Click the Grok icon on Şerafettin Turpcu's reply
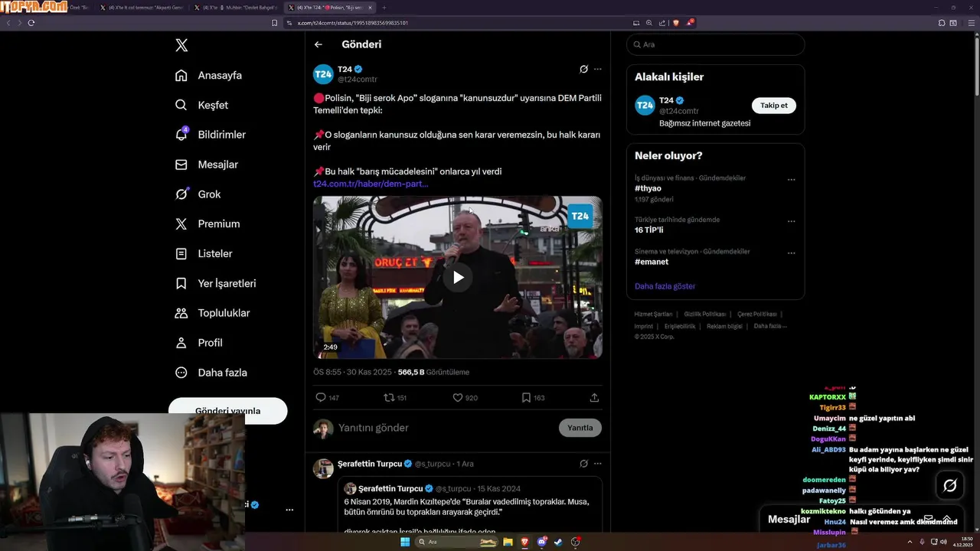 (x=583, y=464)
